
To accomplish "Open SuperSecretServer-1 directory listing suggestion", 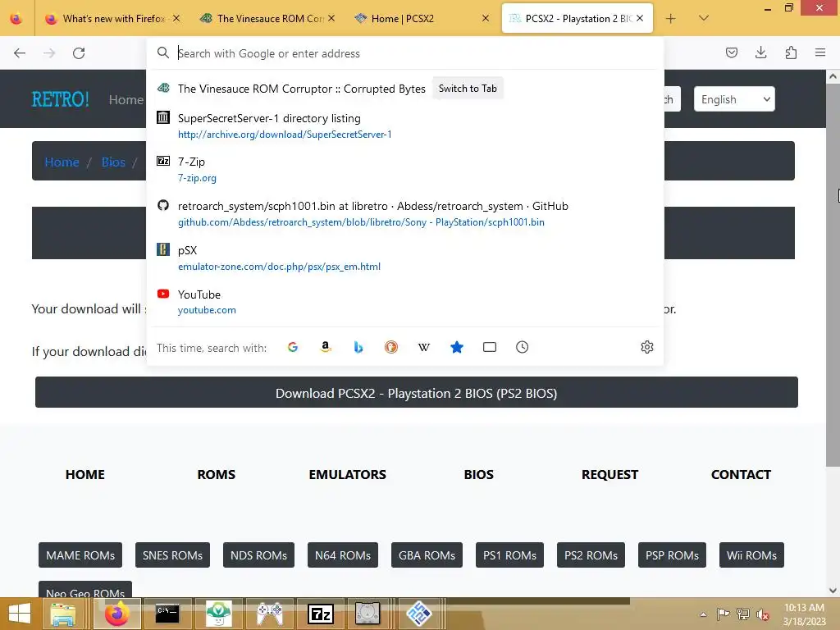I will pos(405,126).
